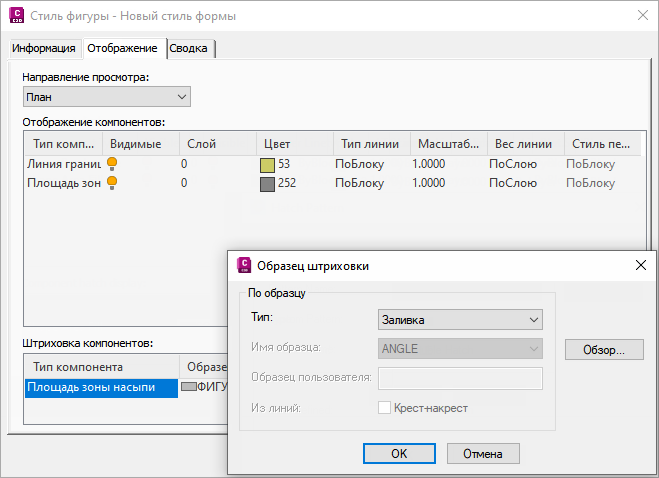Close the Образец штриховки dialog
This screenshot has height=478, width=659.
(641, 265)
